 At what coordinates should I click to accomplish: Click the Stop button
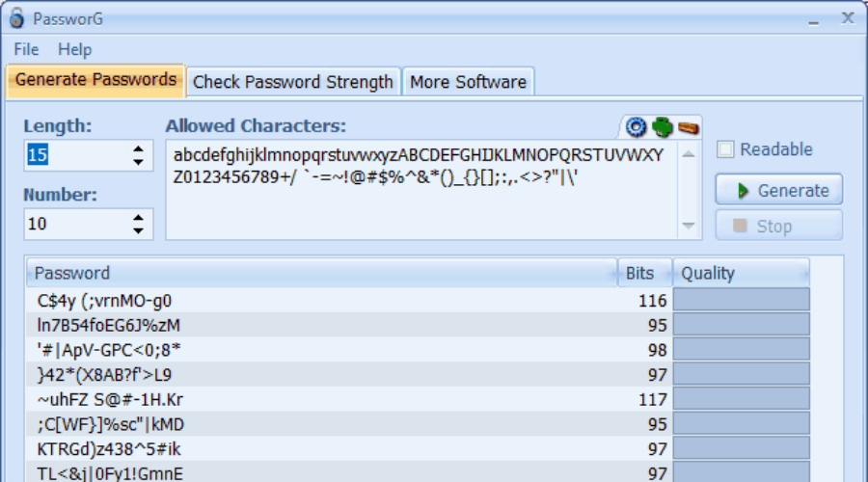[x=779, y=226]
